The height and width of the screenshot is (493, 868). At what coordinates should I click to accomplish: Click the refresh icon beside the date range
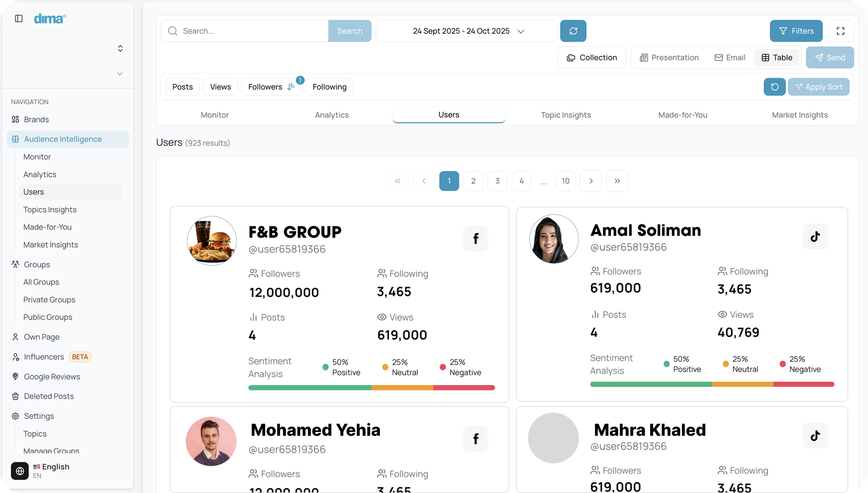point(573,31)
